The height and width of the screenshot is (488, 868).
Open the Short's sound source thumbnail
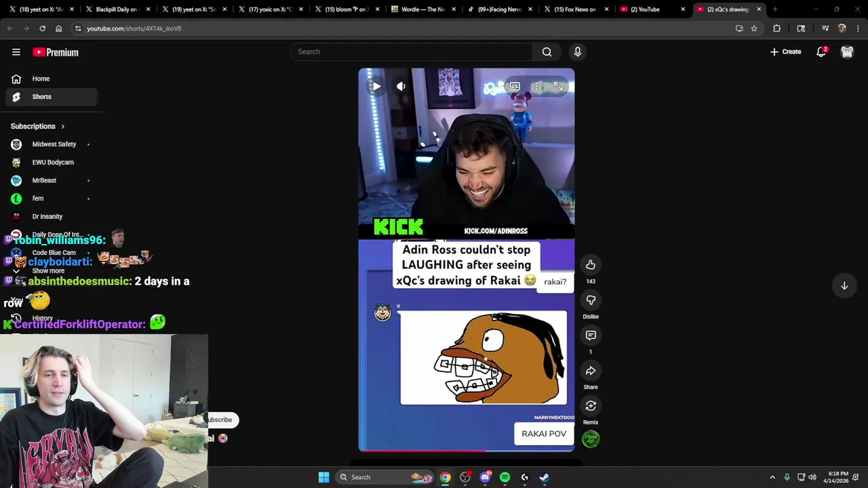591,439
